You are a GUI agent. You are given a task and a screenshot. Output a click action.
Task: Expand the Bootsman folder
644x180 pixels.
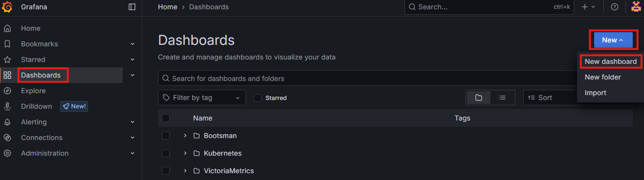pos(185,136)
